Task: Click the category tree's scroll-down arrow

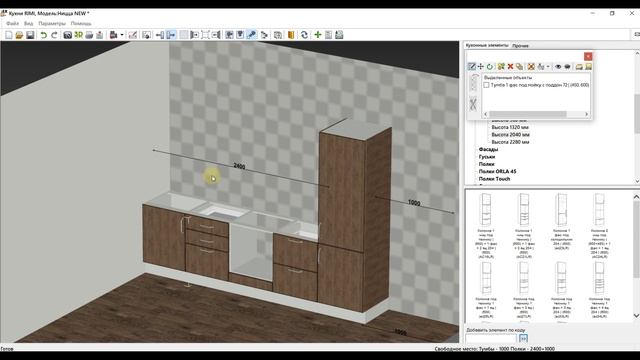Action: (636, 181)
